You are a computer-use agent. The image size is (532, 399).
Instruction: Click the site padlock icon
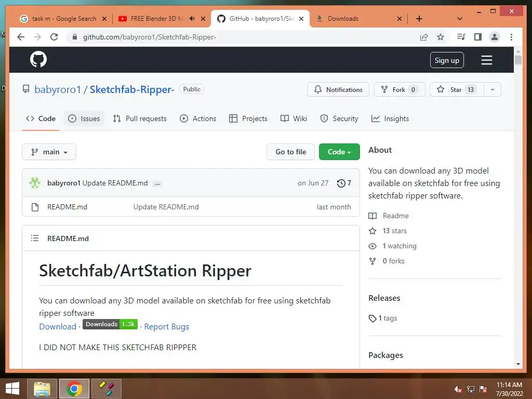[75, 37]
